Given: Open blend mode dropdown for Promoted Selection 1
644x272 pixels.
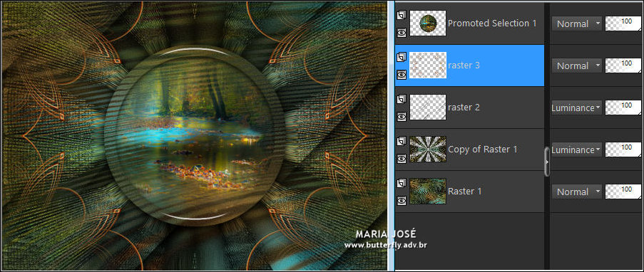Looking at the screenshot, I should (577, 23).
